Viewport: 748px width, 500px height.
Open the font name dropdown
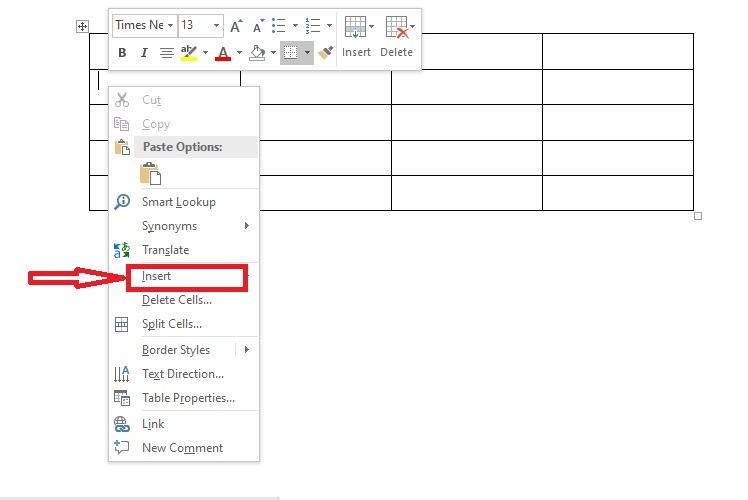click(170, 25)
